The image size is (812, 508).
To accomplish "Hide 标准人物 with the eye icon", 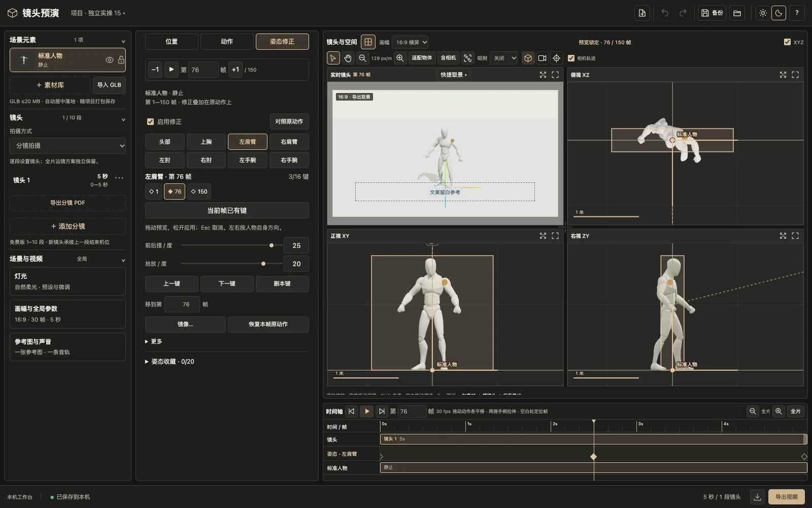I will (x=109, y=60).
